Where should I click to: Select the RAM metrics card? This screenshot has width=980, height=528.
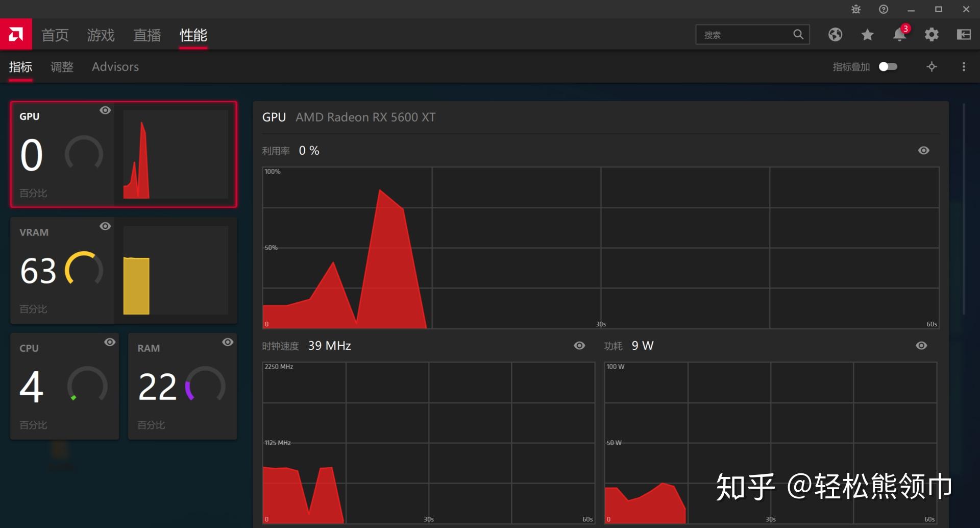coord(182,386)
